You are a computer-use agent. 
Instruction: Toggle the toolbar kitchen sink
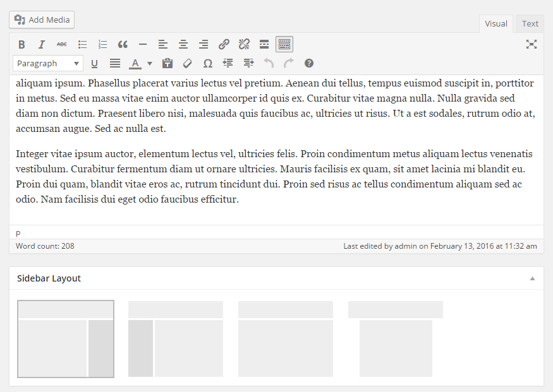284,44
